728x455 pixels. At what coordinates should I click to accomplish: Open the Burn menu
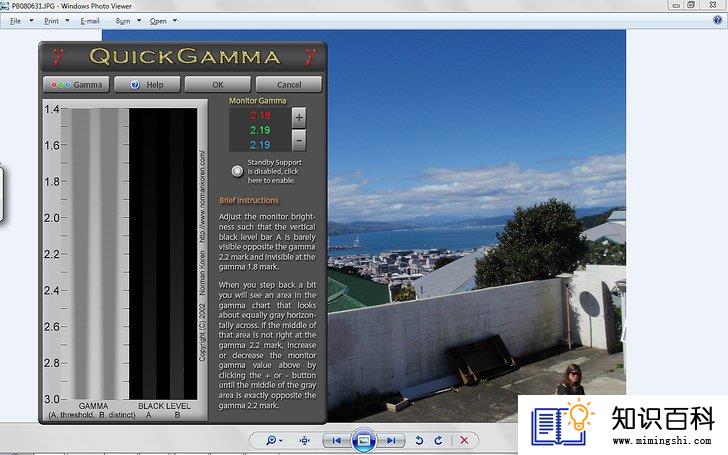coord(123,21)
